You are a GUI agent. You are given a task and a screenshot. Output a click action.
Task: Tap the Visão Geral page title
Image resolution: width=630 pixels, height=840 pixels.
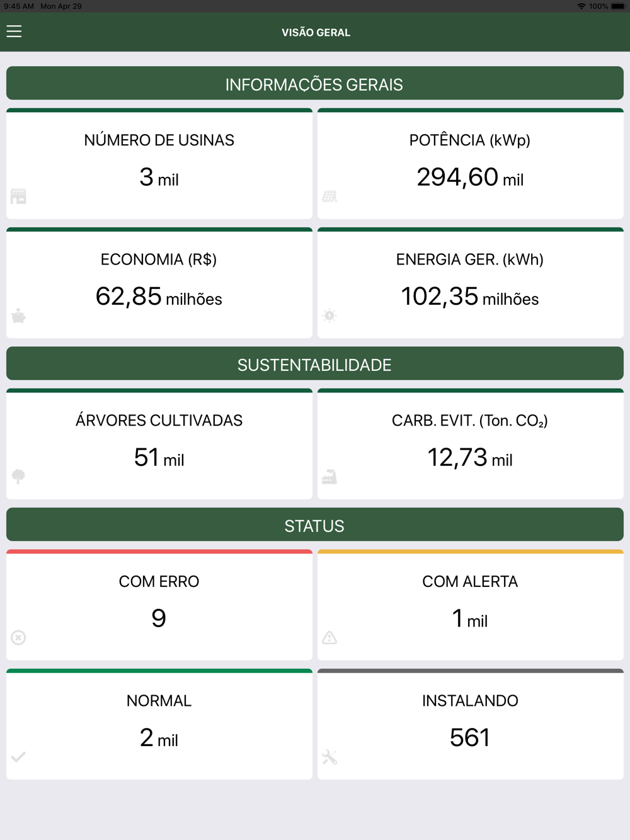[316, 32]
